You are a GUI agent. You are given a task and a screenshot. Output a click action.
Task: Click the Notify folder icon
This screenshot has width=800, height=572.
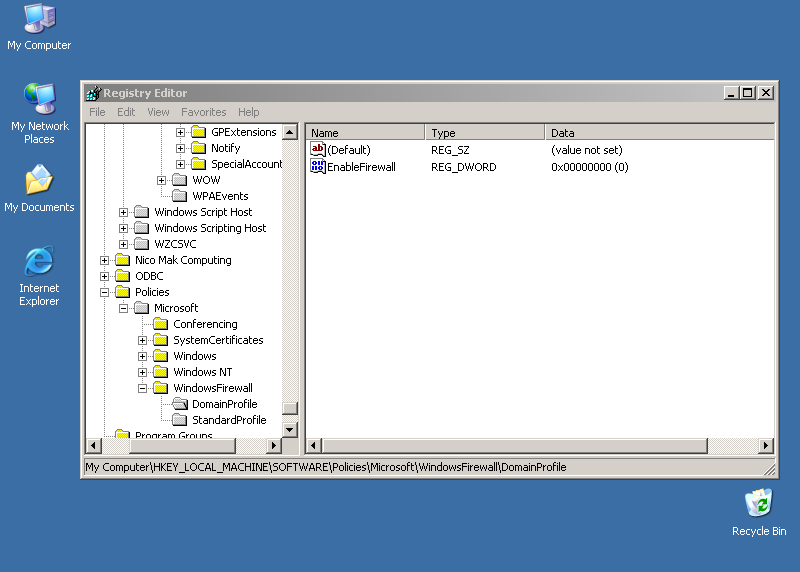coord(198,148)
